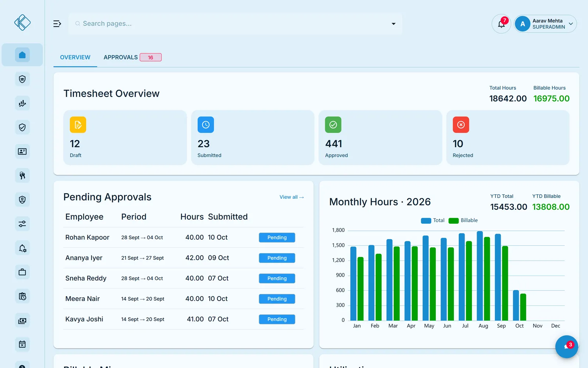Open the clipboard clock timesheet icon
This screenshot has width=588, height=368.
pos(22,296)
